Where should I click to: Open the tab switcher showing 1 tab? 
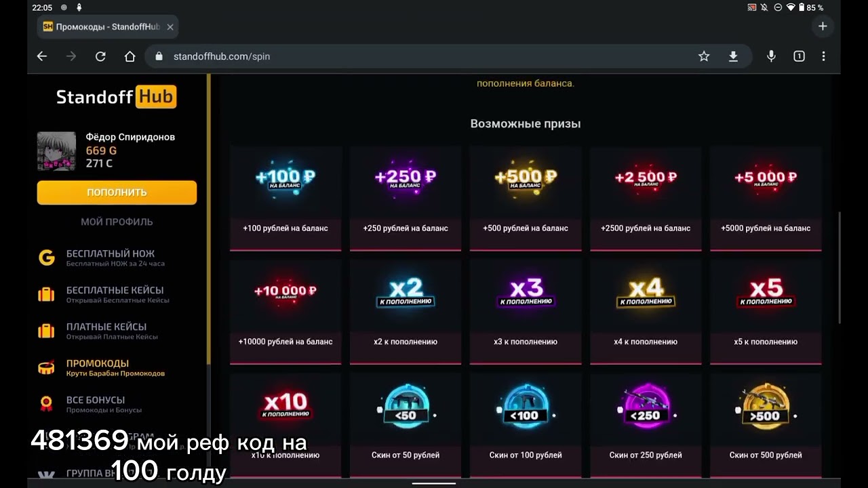coord(799,56)
